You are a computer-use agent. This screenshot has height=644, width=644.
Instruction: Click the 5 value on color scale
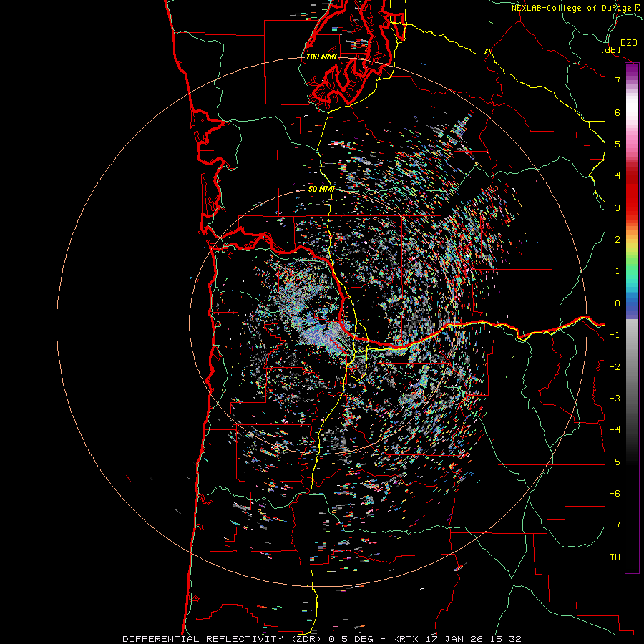click(618, 144)
